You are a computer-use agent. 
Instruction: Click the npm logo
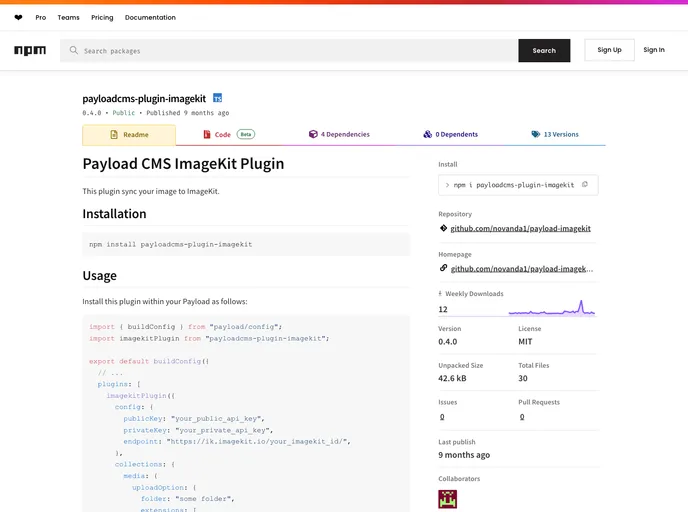(x=30, y=50)
